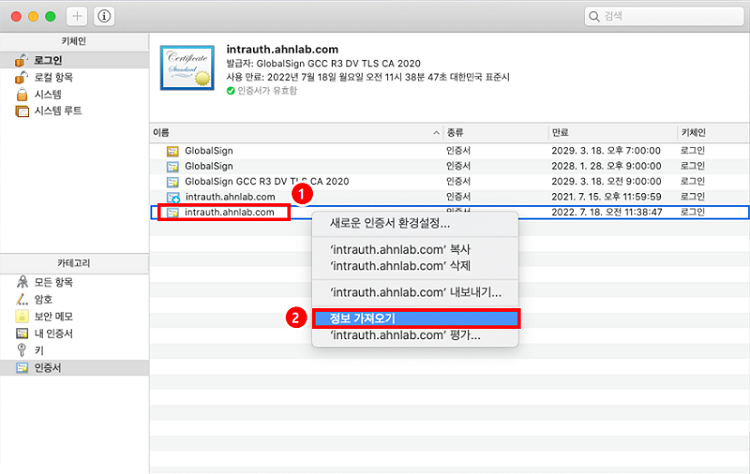Viewport: 750px width, 474px height.
Task: Click the 키 key icon
Action: (22, 350)
